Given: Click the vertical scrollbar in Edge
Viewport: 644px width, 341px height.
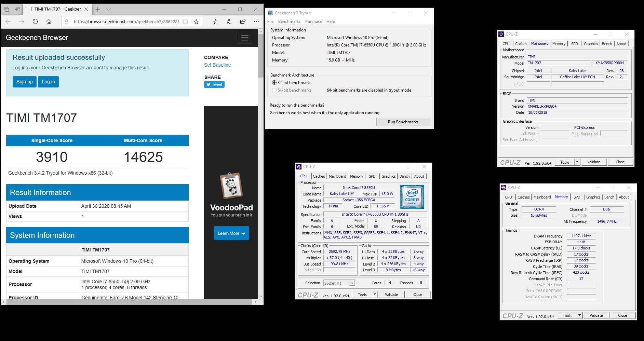Looking at the screenshot, I should pyautogui.click(x=261, y=56).
